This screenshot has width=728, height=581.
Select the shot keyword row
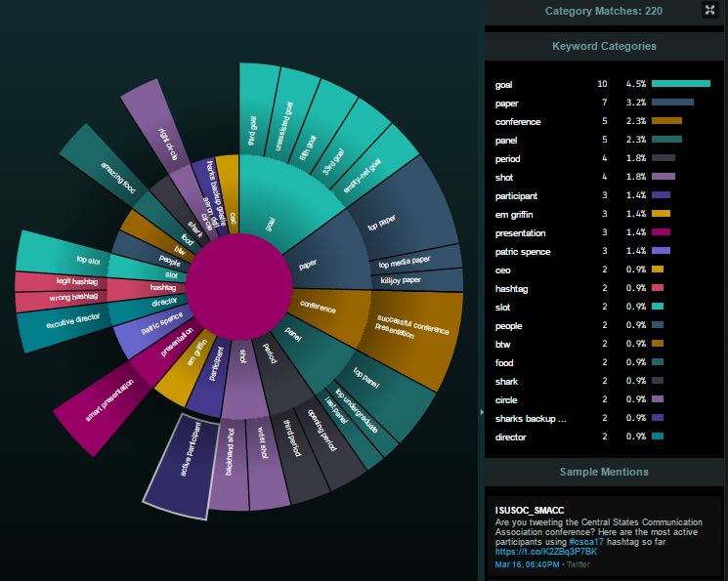603,177
